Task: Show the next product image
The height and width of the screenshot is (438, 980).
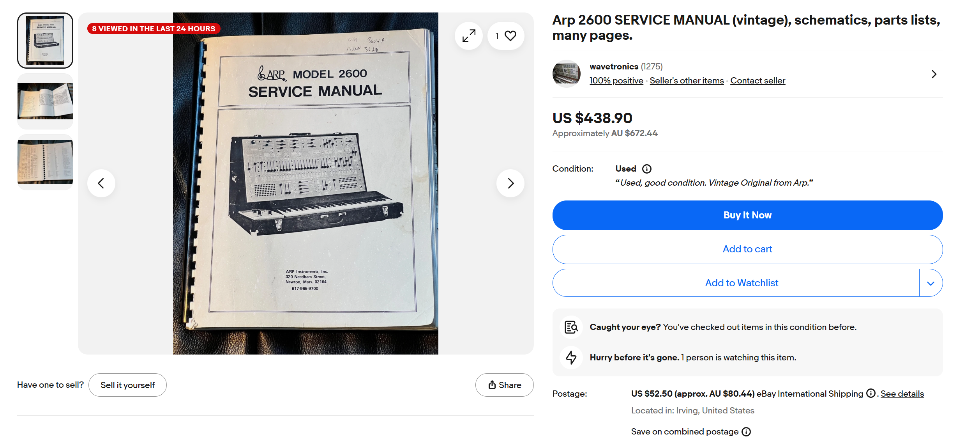Action: (510, 183)
